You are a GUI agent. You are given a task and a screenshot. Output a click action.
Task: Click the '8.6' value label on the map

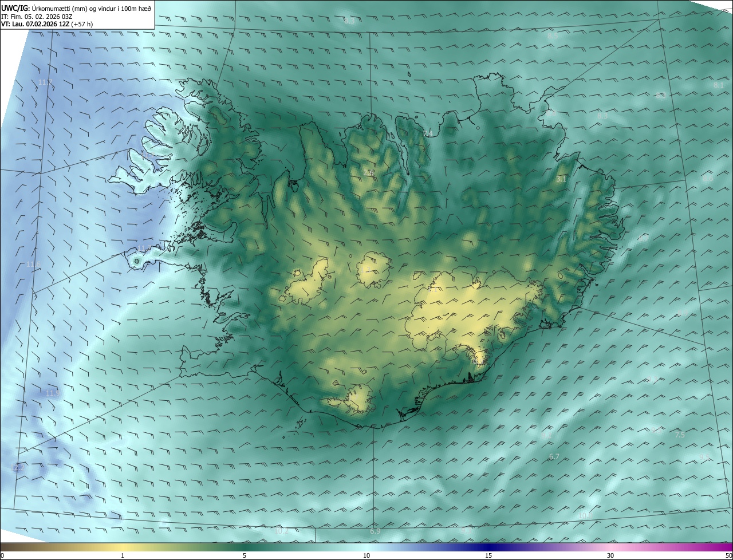pyautogui.click(x=708, y=179)
